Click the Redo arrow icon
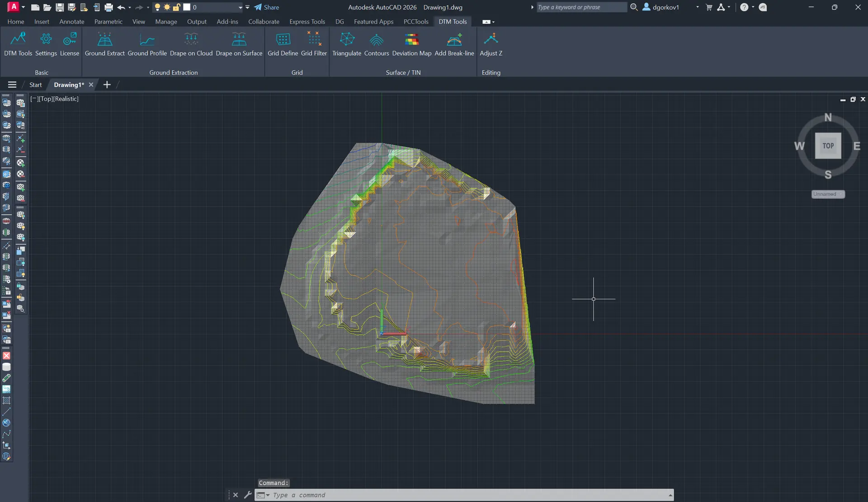 coord(139,7)
